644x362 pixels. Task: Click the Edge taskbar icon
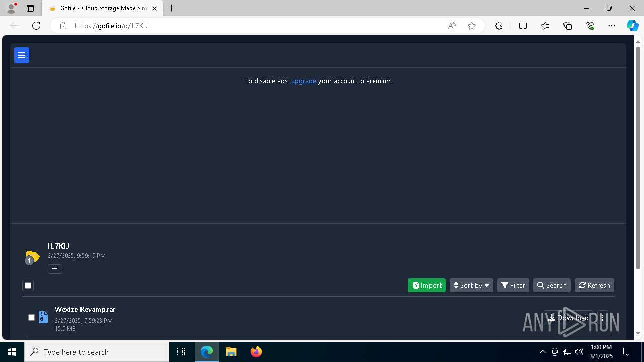pos(207,352)
